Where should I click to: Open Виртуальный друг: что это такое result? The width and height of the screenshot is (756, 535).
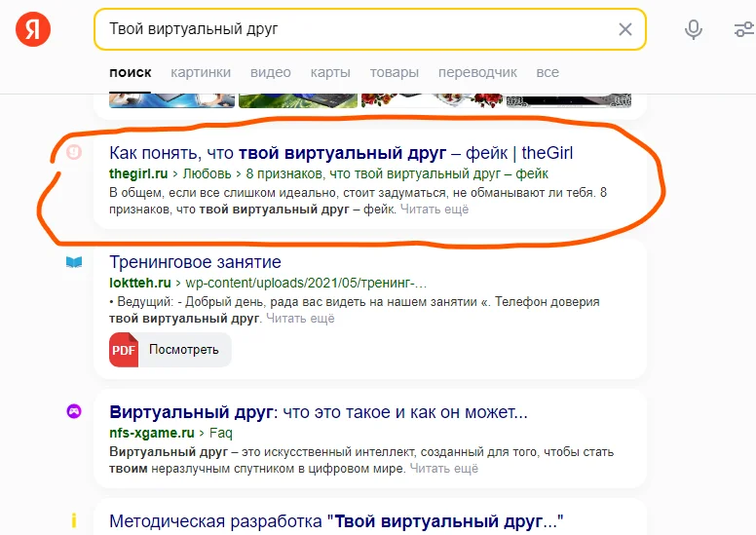319,412
